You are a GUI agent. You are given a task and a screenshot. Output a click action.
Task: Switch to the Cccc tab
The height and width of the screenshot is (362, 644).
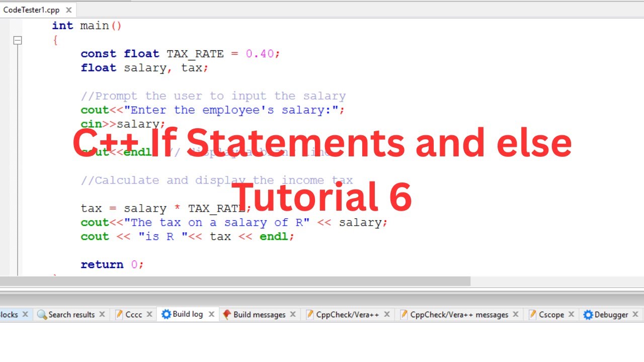(x=134, y=315)
